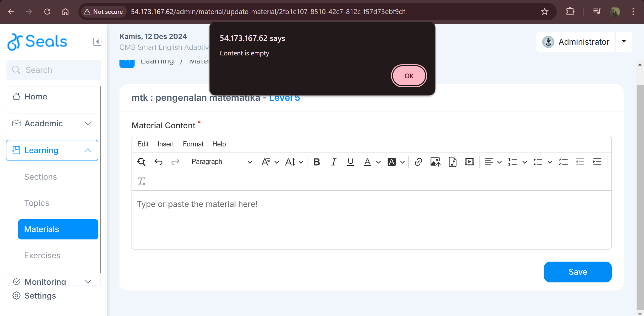
Task: Open the Paragraph block format dropdown
Action: [x=221, y=162]
